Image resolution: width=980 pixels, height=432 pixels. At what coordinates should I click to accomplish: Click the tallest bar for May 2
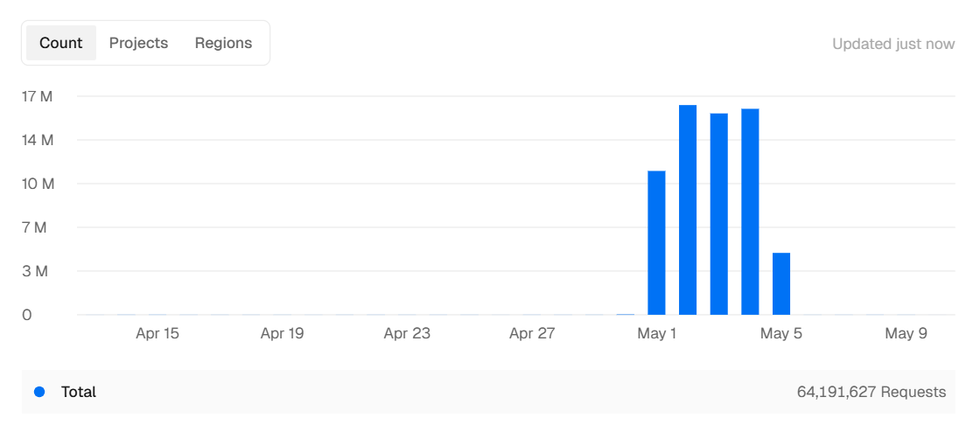[x=688, y=210]
